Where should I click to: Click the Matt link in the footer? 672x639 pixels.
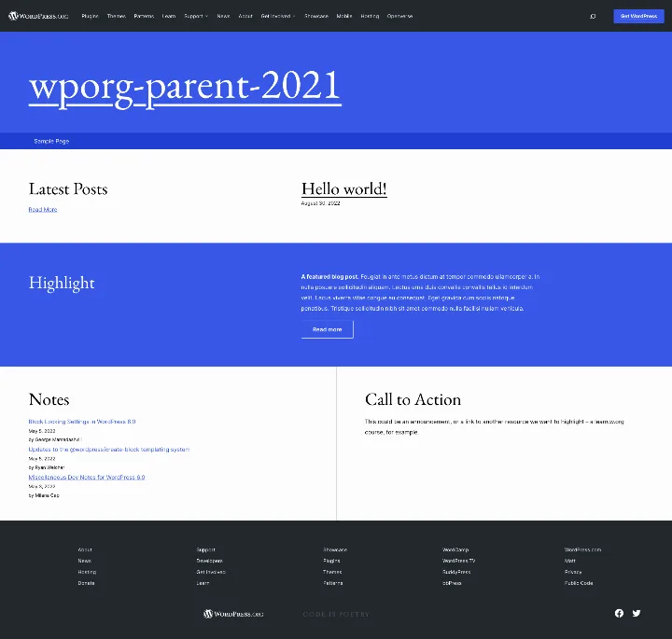[x=570, y=561]
